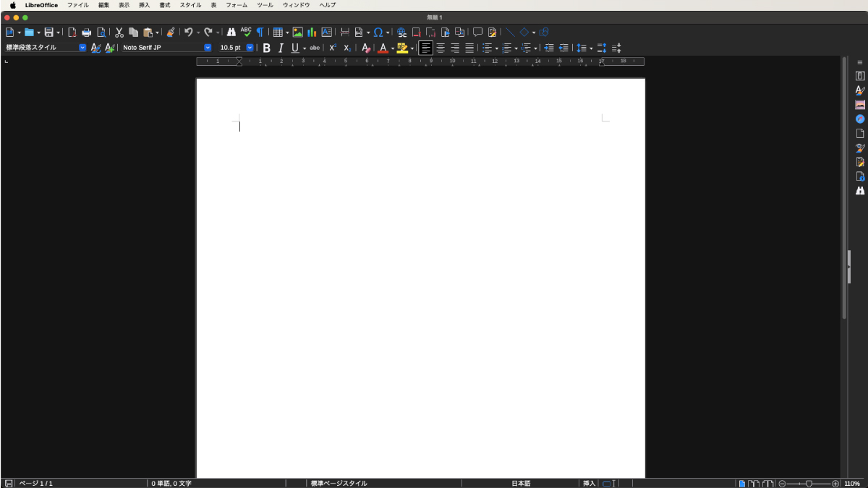The width and height of the screenshot is (868, 488).
Task: Open the Navigator from the sidebar compass icon
Action: click(860, 119)
